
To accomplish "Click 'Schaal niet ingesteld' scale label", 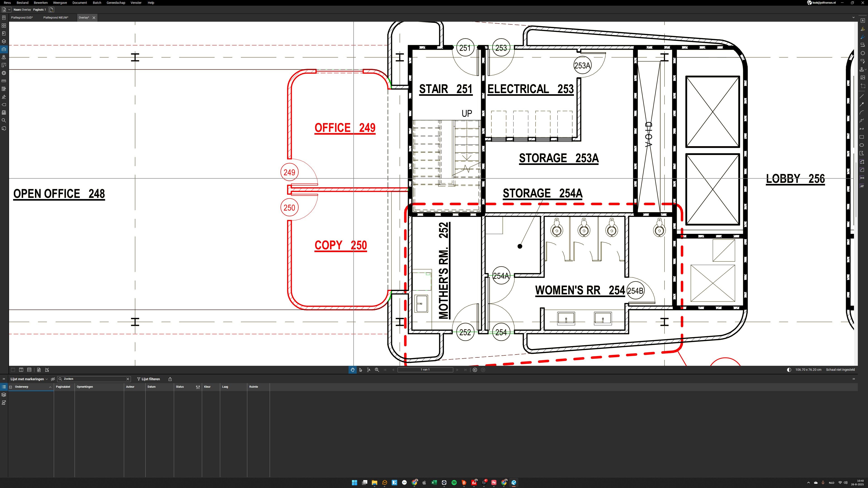I will click(840, 370).
